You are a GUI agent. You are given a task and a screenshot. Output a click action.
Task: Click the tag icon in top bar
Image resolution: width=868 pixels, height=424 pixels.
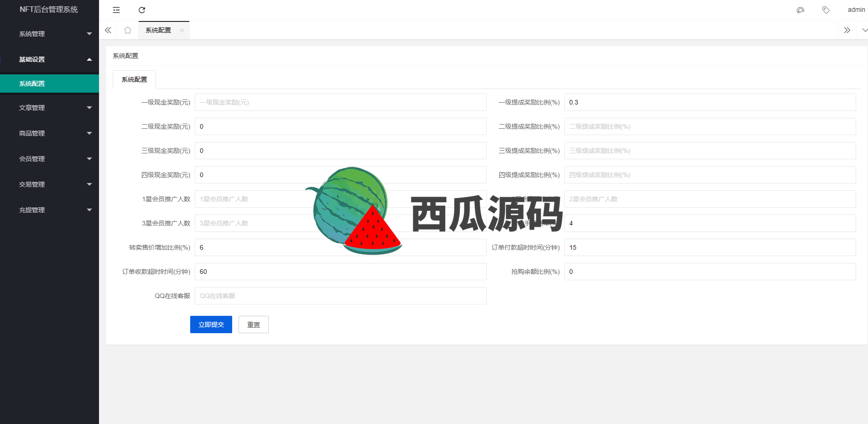pyautogui.click(x=826, y=10)
